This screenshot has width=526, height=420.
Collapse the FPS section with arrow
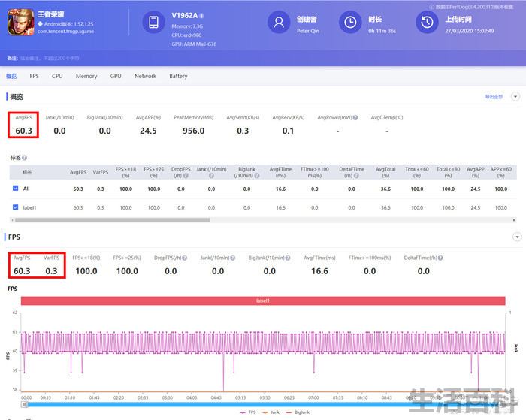[517, 237]
